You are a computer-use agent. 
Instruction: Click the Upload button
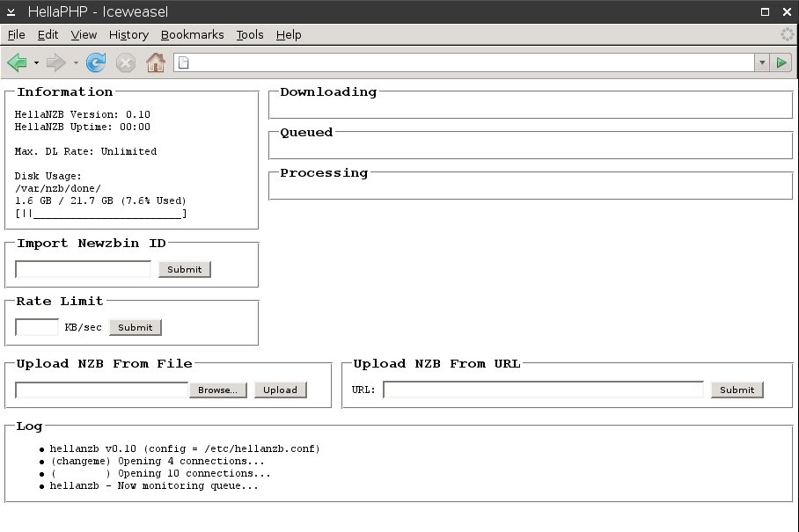[x=280, y=390]
